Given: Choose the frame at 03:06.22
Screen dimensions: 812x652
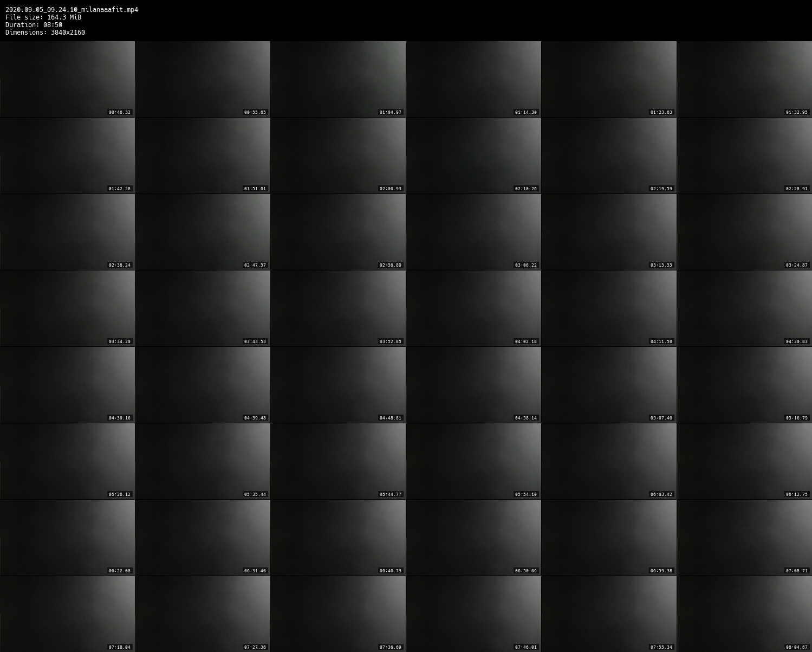Looking at the screenshot, I should (x=473, y=232).
